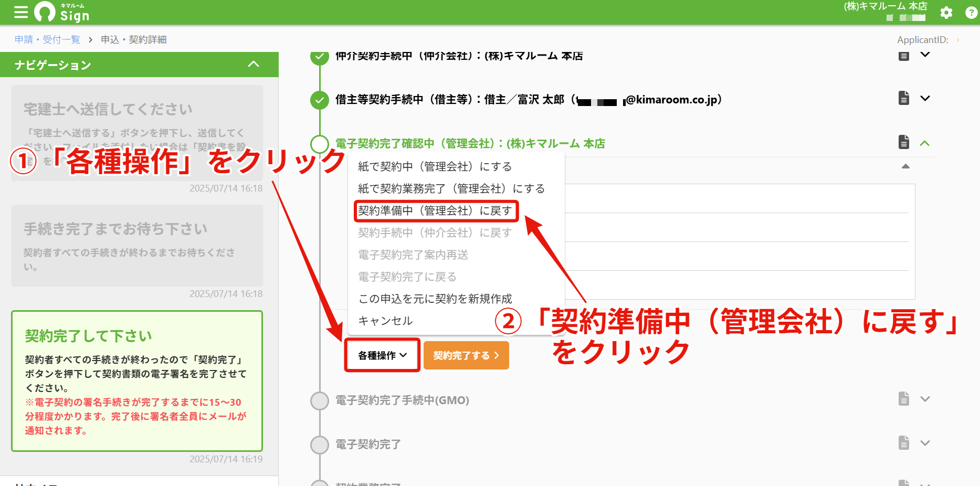Click the Kimaroom Sign logo

tap(62, 12)
